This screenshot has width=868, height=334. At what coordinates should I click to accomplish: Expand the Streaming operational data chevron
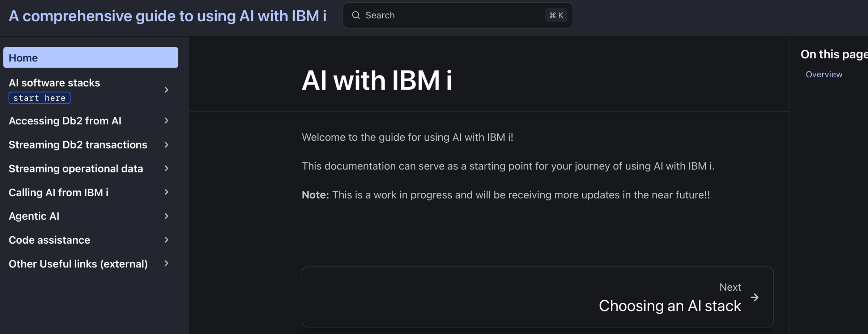point(166,168)
